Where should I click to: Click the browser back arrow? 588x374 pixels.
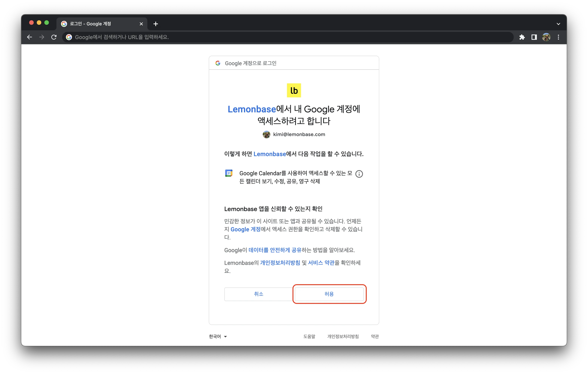click(30, 37)
